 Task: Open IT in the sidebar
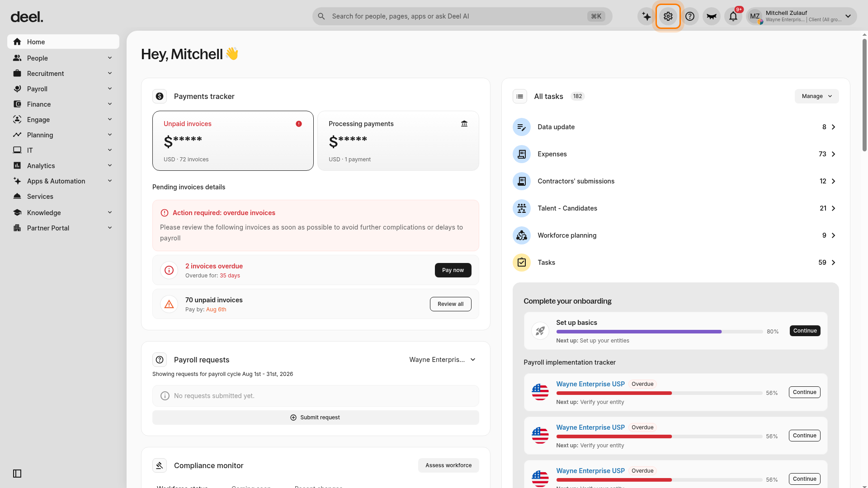pyautogui.click(x=63, y=150)
